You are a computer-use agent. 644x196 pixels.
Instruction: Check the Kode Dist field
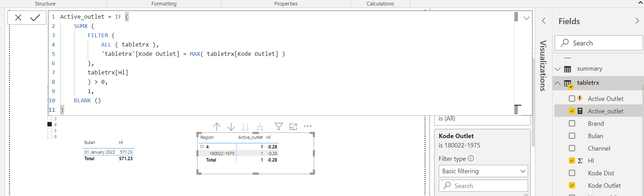[572, 173]
